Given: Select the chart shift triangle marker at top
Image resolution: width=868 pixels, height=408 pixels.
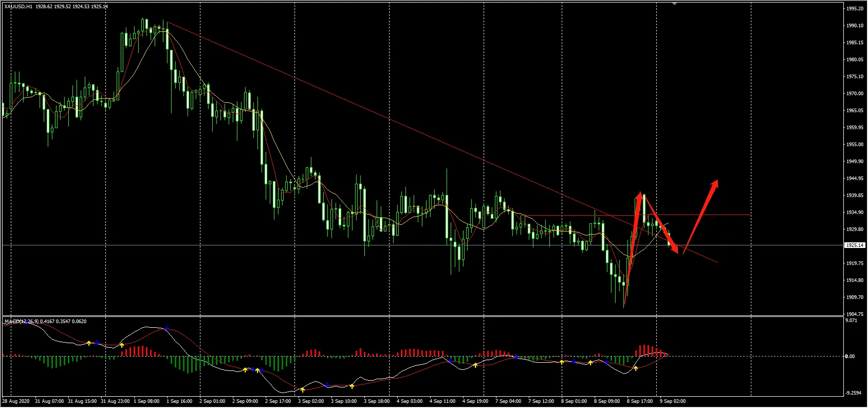Looking at the screenshot, I should point(675,4).
